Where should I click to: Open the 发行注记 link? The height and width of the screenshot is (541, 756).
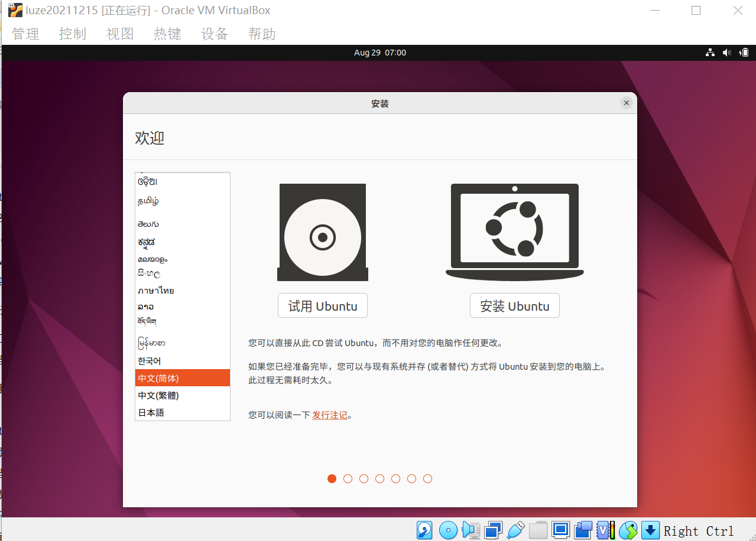330,415
